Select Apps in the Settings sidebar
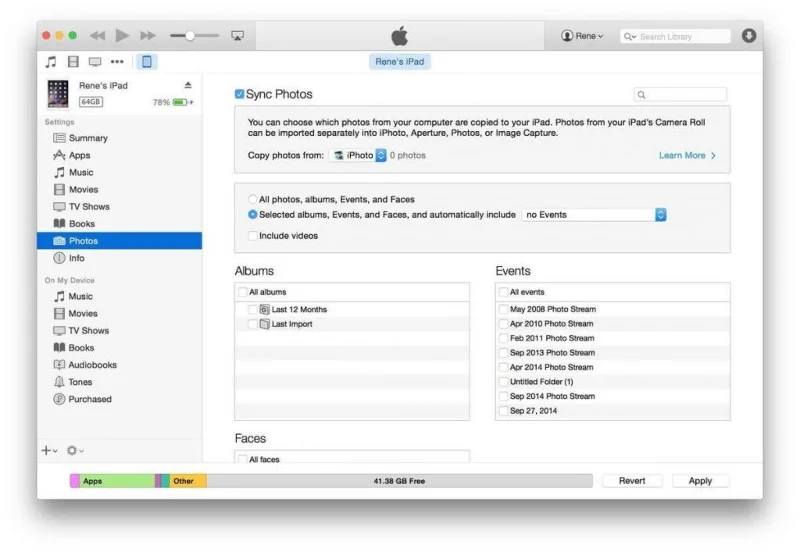800x552 pixels. click(x=79, y=155)
